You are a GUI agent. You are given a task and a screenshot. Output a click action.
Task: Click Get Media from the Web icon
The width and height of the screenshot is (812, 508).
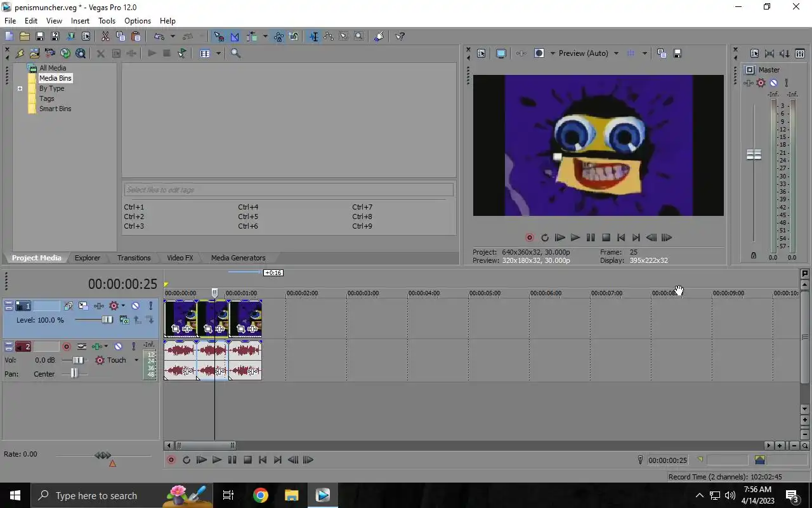point(65,53)
